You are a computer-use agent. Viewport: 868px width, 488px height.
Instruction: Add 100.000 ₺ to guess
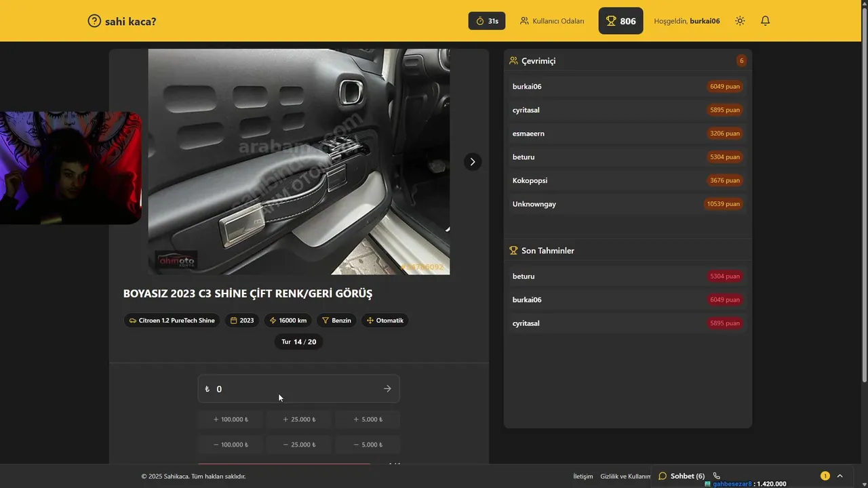click(231, 420)
